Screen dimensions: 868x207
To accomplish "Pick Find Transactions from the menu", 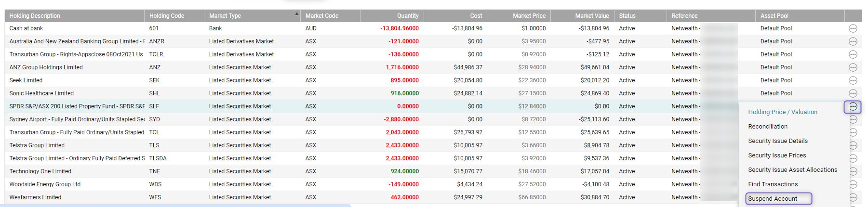I will point(773,184).
